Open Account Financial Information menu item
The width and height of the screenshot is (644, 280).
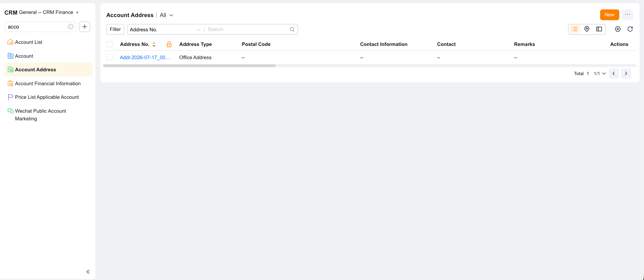click(48, 83)
